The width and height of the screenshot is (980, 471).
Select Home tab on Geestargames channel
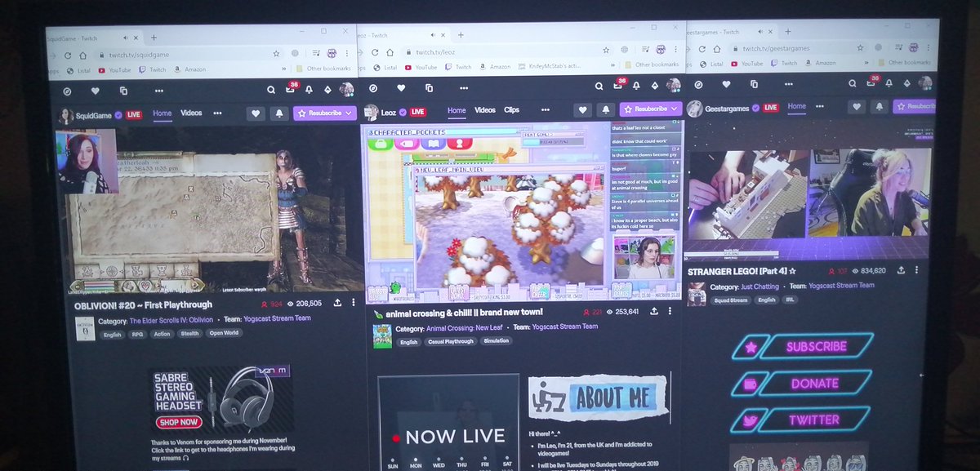[796, 106]
